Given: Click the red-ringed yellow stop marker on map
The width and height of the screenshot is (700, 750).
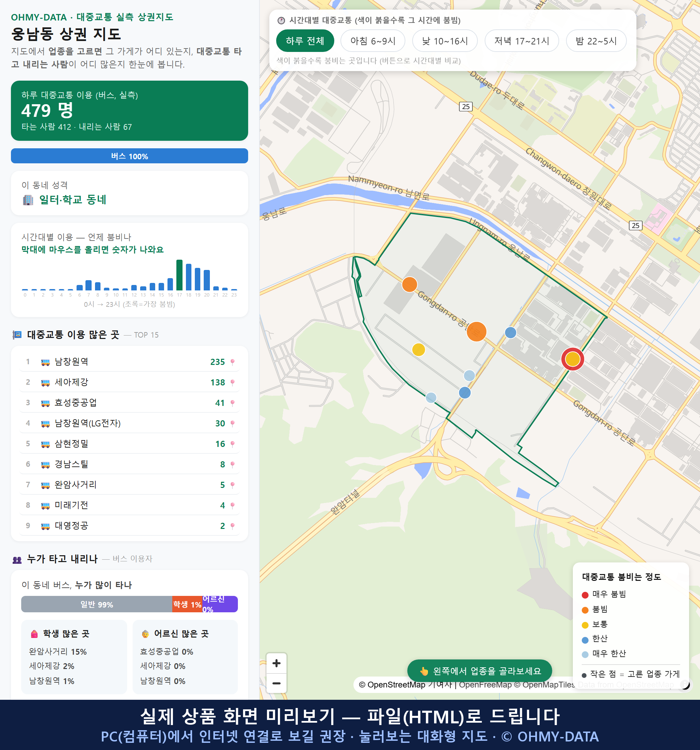Looking at the screenshot, I should point(573,359).
